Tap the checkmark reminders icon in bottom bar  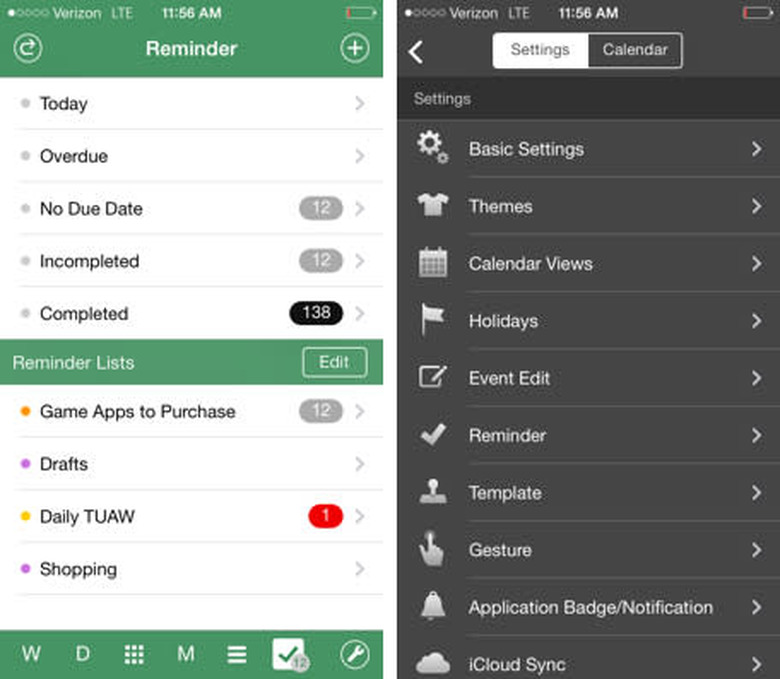(x=289, y=655)
